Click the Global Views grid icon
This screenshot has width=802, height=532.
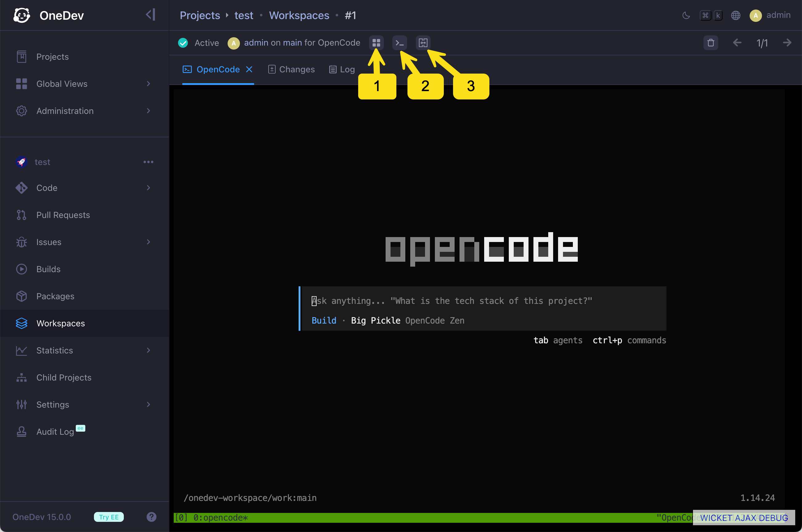[21, 84]
